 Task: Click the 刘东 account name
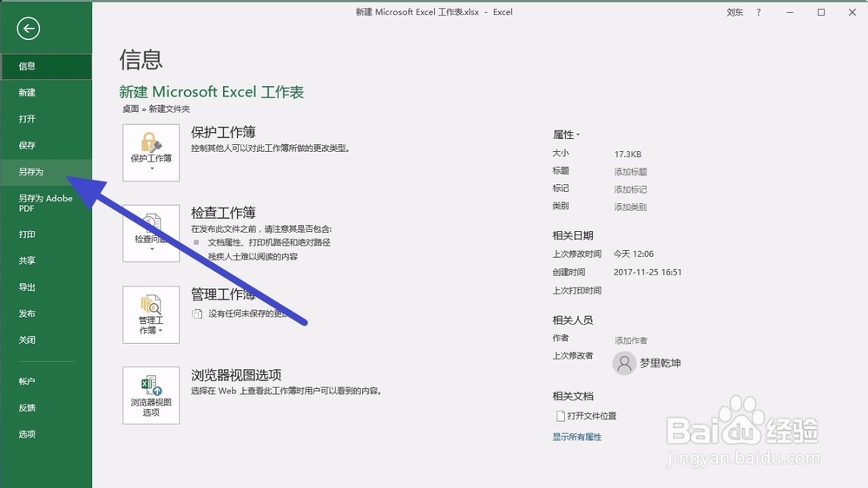coord(734,12)
